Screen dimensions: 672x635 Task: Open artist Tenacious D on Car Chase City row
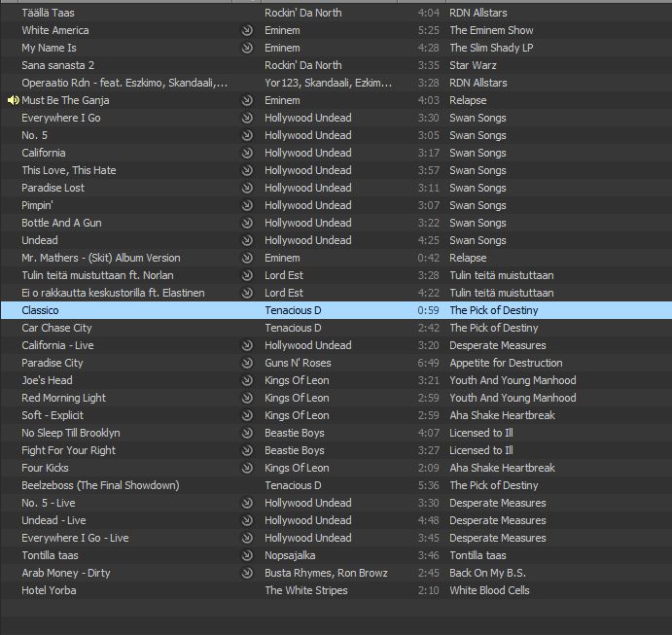[x=293, y=329]
